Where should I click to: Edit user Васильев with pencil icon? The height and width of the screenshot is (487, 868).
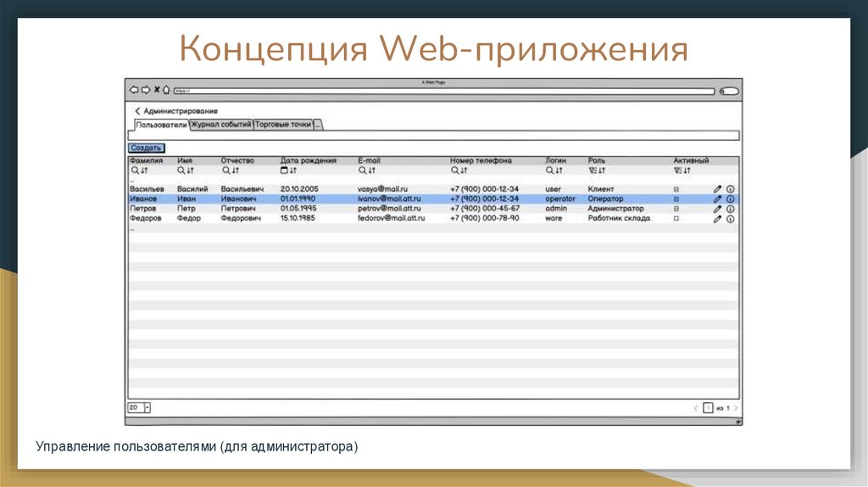[x=717, y=189]
